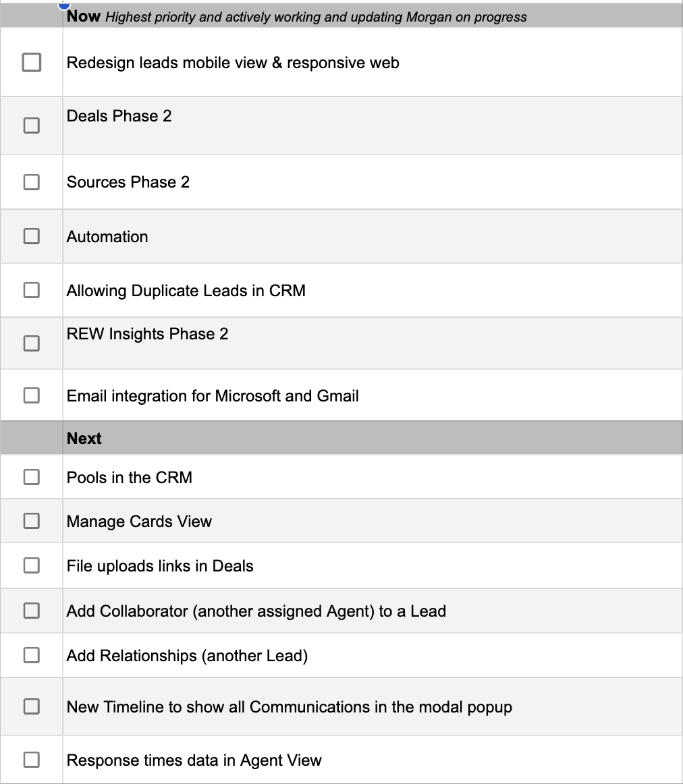Tick the Response times data checkbox
This screenshot has height=784, width=683.
(31, 760)
